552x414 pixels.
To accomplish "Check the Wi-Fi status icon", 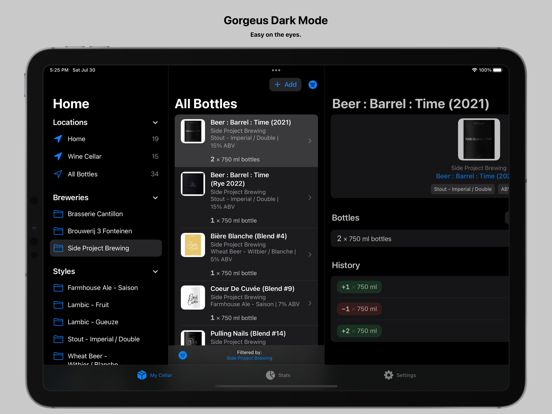I will pyautogui.click(x=474, y=70).
